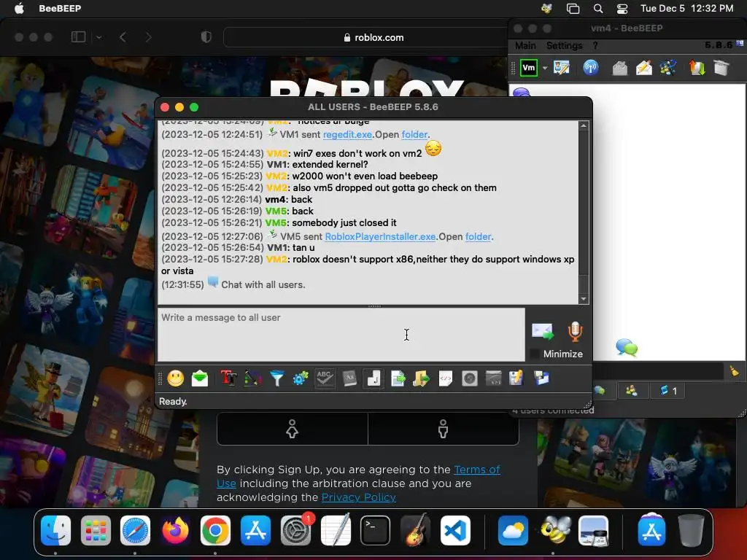Open Control Center in menu bar
This screenshot has width=747, height=560.
click(x=622, y=8)
